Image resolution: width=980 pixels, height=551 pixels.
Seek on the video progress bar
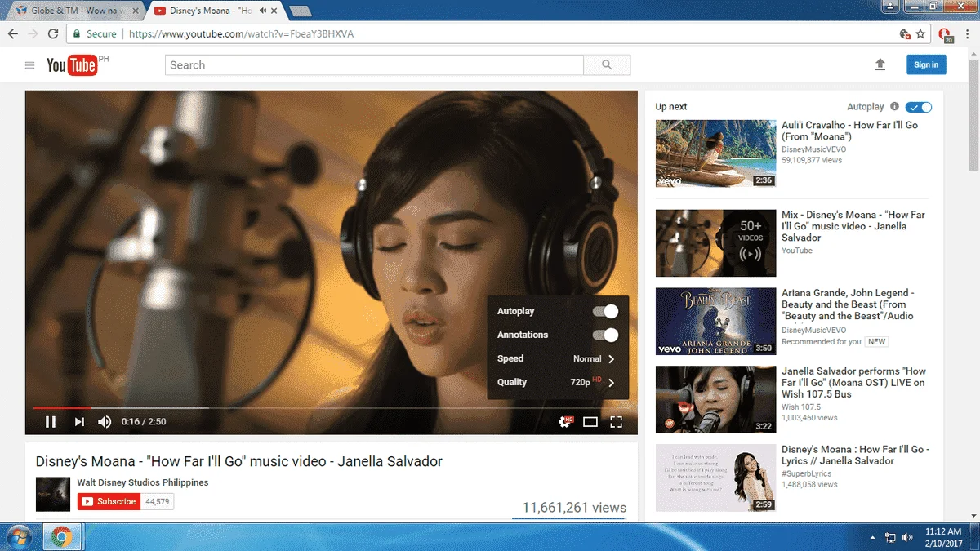click(331, 407)
